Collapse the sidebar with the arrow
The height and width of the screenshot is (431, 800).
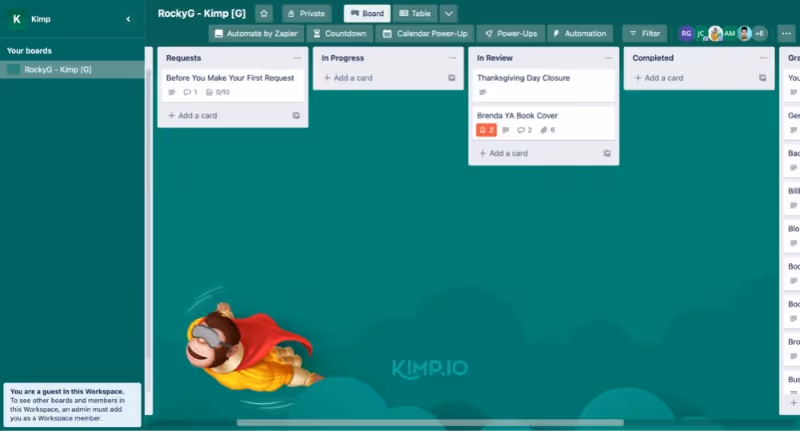(x=128, y=19)
